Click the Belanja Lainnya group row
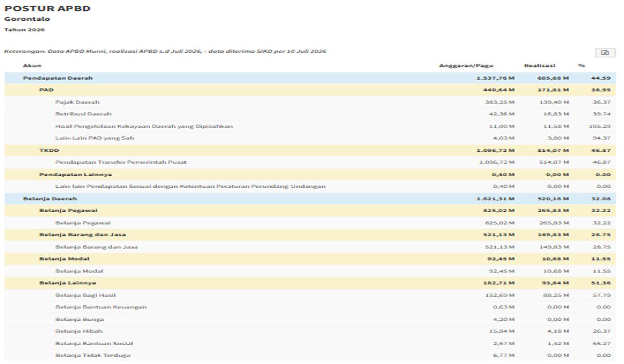Screen dimensions: 624x364 [310, 283]
